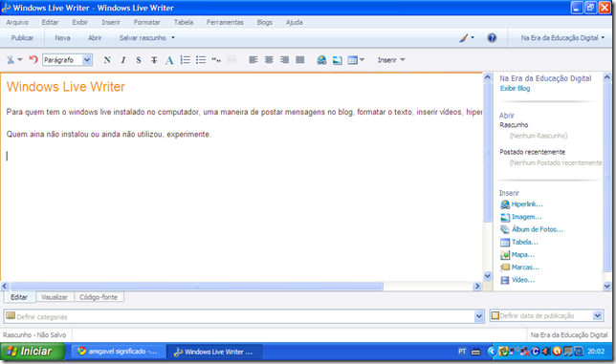Image resolution: width=616 pixels, height=364 pixels.
Task: Switch to the Código-fonte tab
Action: point(99,297)
